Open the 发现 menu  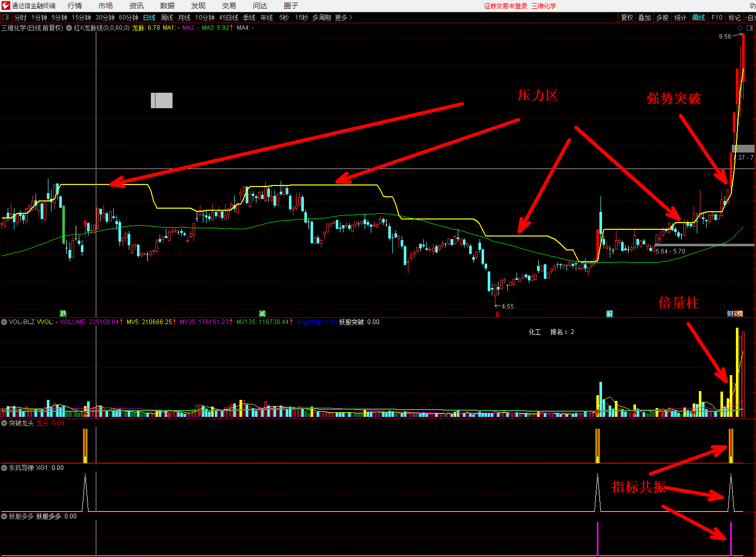point(198,6)
